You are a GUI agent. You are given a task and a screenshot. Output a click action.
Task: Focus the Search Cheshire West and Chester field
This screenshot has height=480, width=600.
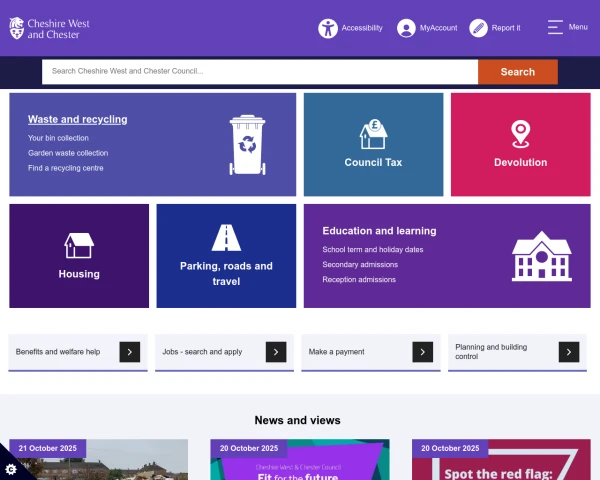point(260,72)
